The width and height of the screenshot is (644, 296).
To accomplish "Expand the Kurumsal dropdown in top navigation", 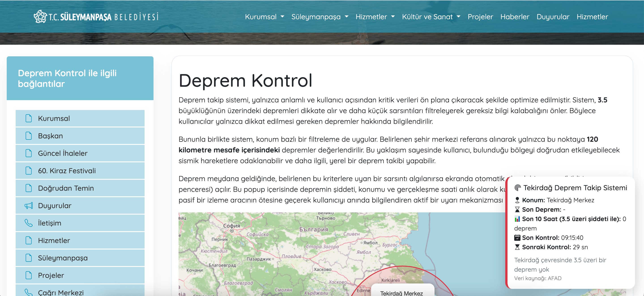I will [264, 17].
